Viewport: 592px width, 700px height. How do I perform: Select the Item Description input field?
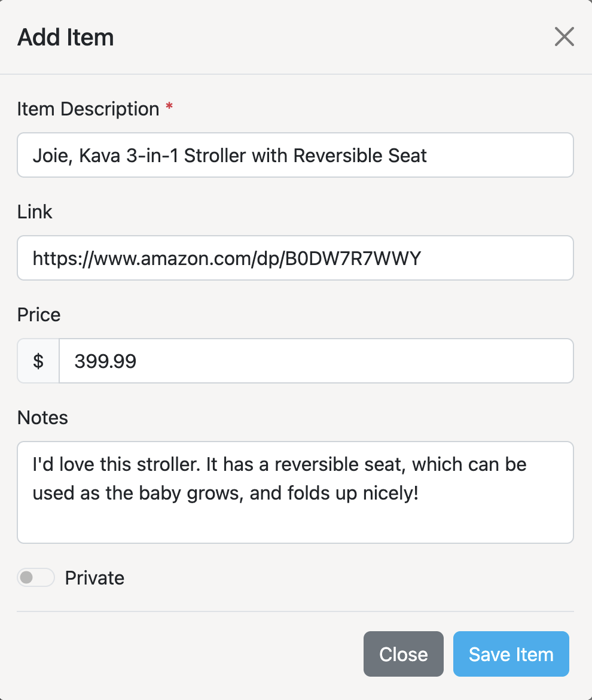(295, 155)
